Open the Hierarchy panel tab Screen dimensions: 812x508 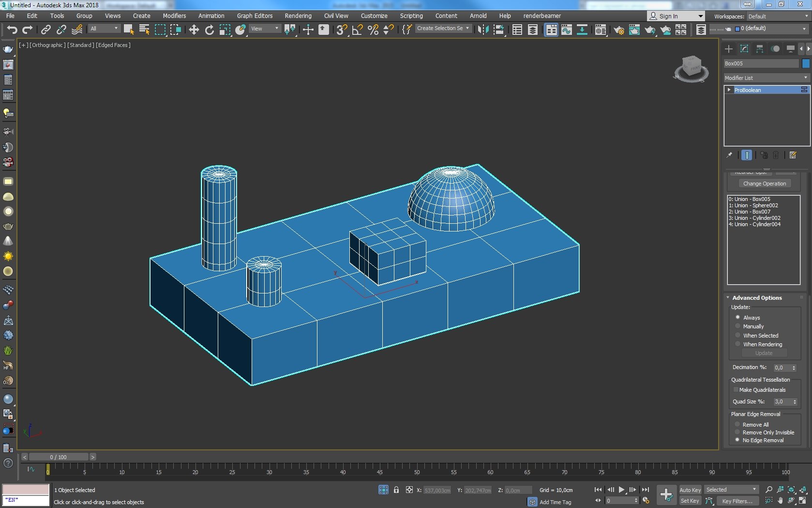[760, 49]
